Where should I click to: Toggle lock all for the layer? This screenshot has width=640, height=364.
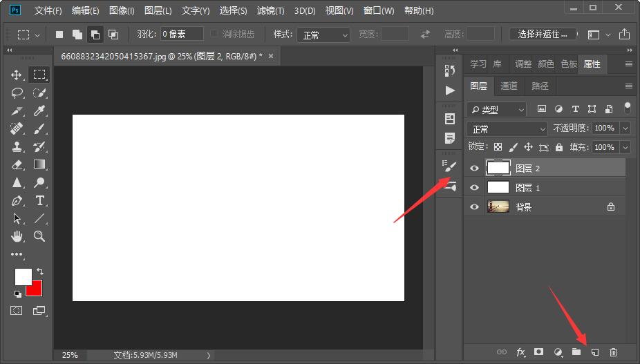[558, 147]
